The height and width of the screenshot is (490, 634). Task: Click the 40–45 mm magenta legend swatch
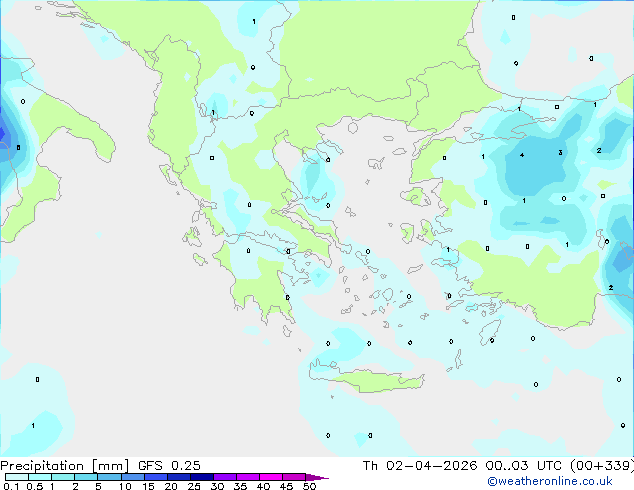[271, 477]
